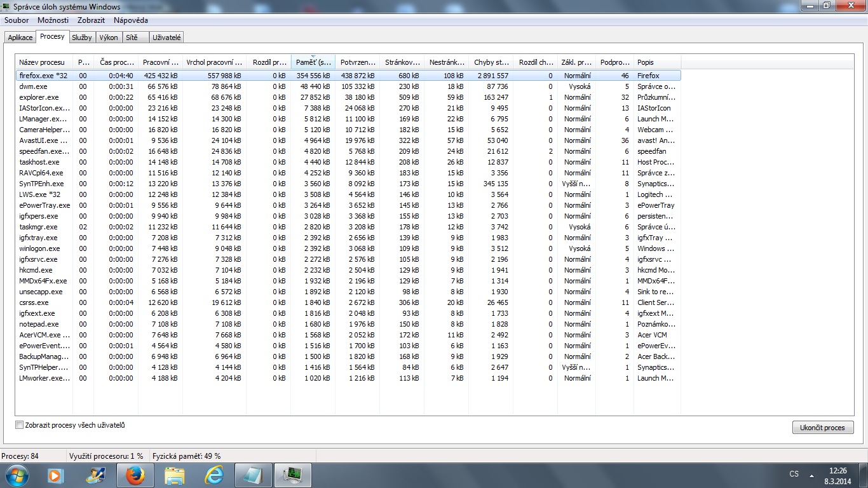This screenshot has width=868, height=488.
Task: Switch to Notepad in the taskbar
Action: click(x=254, y=475)
